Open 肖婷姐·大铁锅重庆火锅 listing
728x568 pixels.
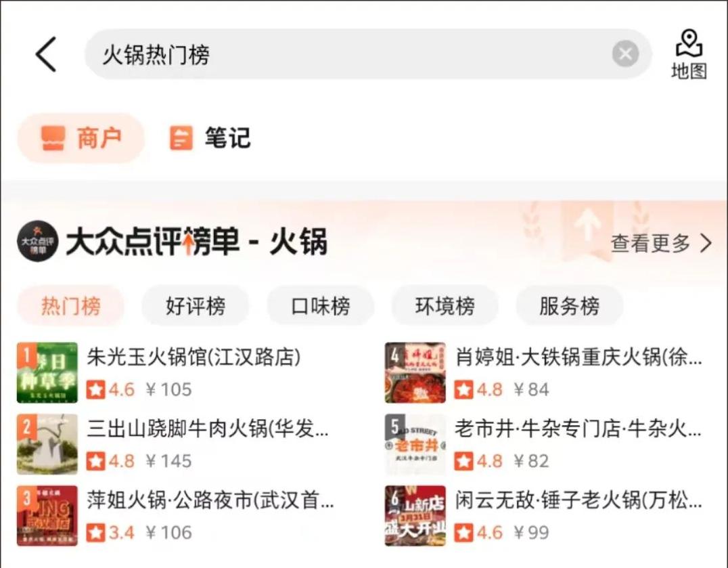(x=578, y=357)
